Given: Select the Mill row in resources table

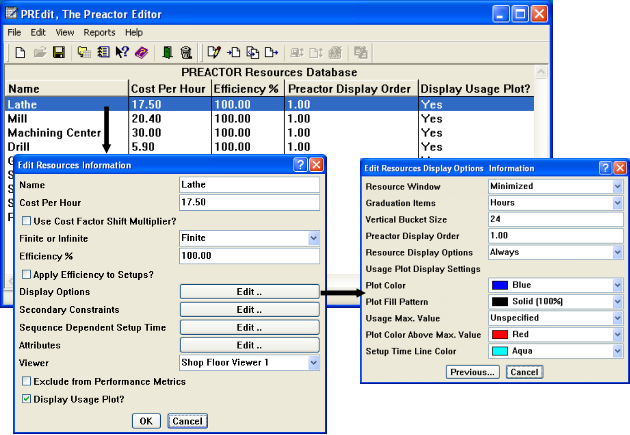Looking at the screenshot, I should point(269,119).
